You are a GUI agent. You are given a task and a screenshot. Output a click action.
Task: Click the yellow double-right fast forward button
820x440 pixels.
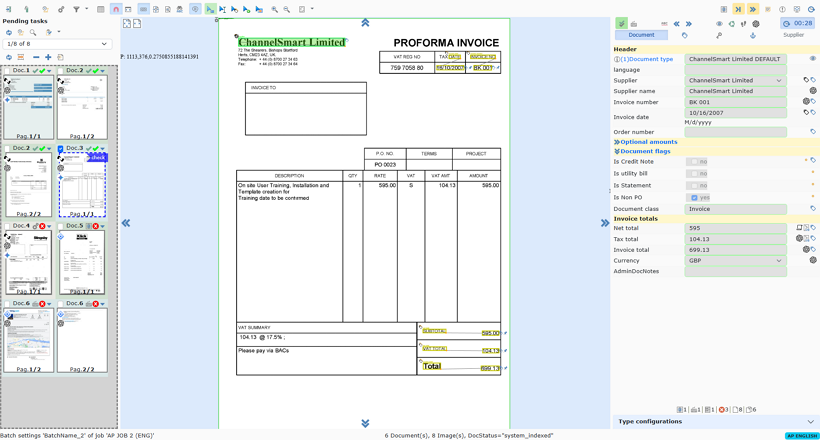(753, 9)
